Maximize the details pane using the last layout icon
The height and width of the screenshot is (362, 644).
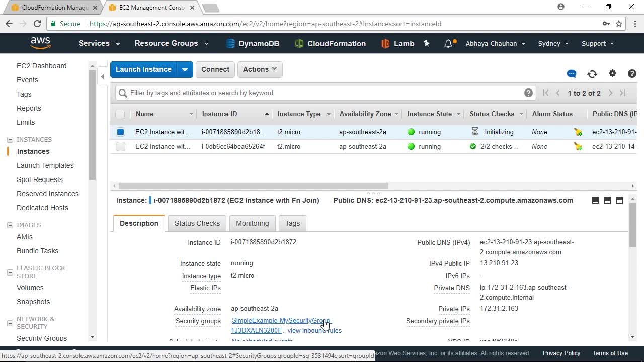coord(619,200)
